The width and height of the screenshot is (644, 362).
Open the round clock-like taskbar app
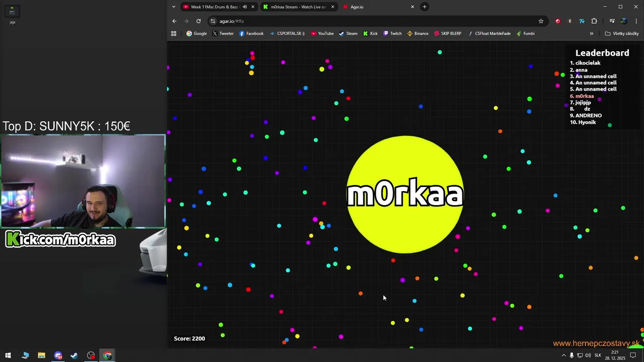[91, 355]
